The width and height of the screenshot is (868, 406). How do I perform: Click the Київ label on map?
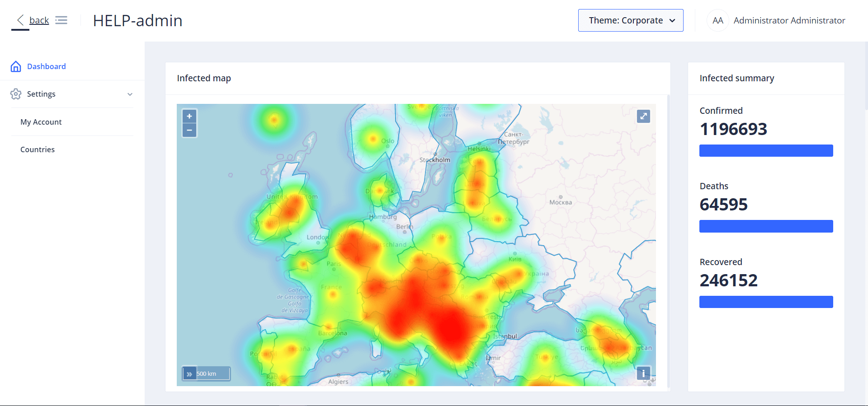click(515, 259)
